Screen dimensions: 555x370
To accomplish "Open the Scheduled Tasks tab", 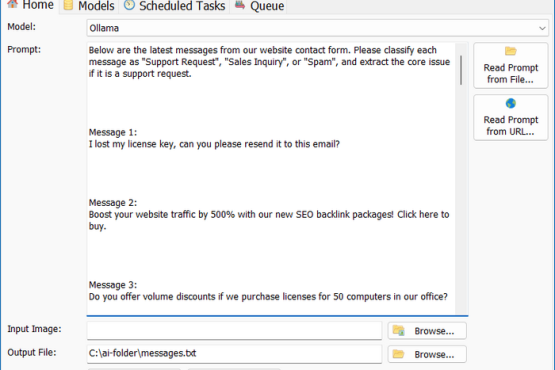I will 174,6.
